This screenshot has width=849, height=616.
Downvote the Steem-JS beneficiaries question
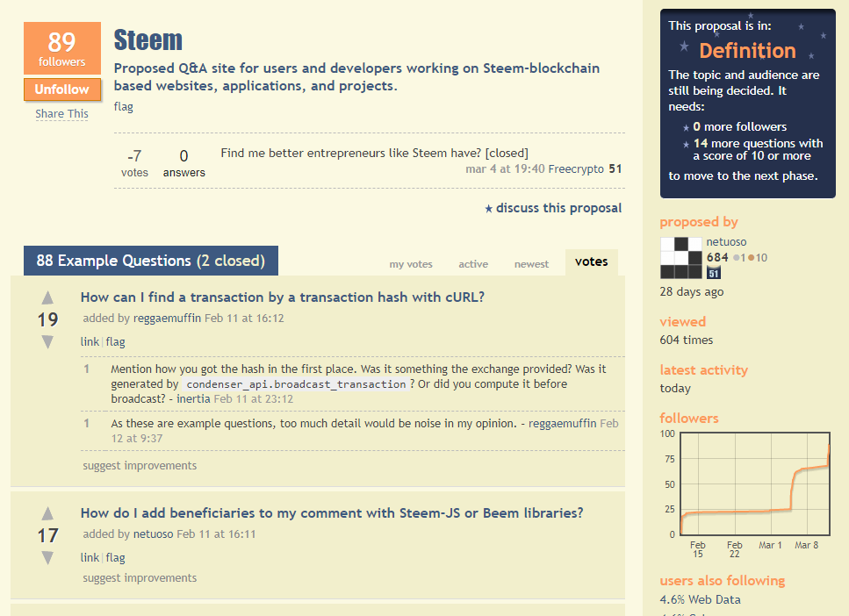[47, 557]
